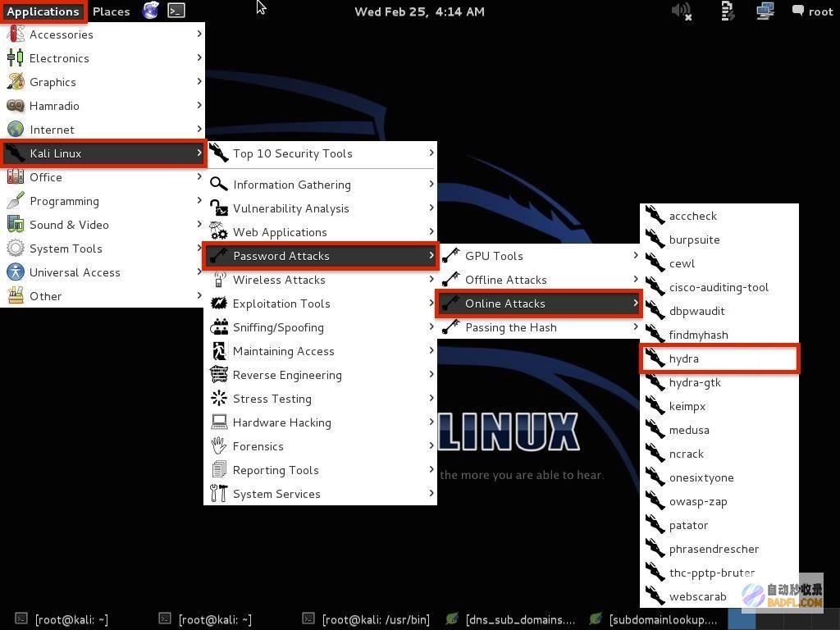Click the date and time clock
The image size is (840, 630).
pos(419,11)
